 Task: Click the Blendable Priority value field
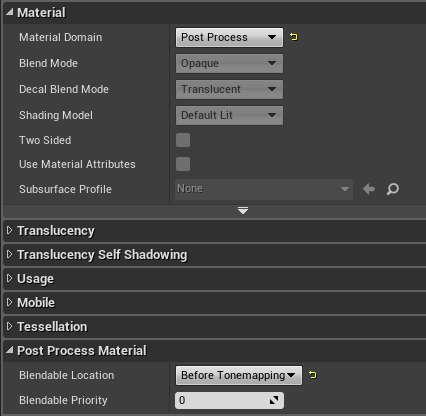tap(229, 400)
